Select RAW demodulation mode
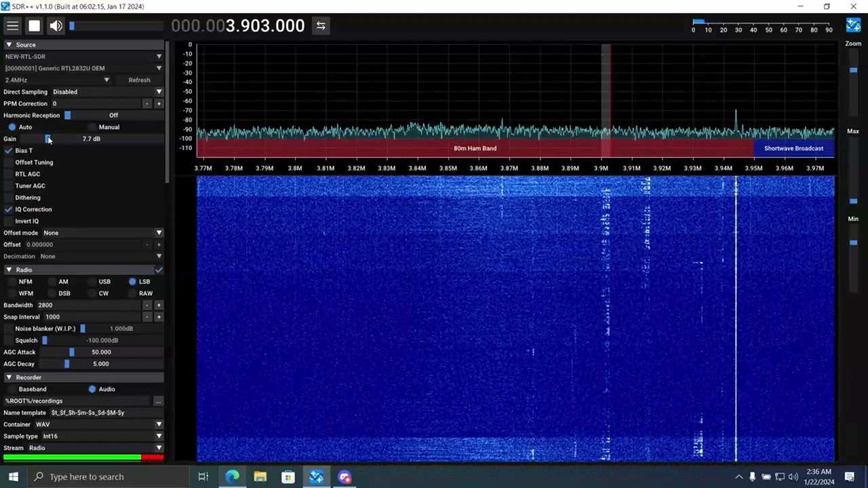This screenshot has height=488, width=868. pos(132,293)
